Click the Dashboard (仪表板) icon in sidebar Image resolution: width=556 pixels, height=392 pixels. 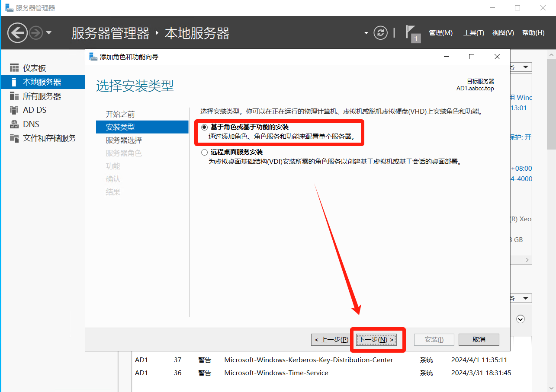[15, 68]
